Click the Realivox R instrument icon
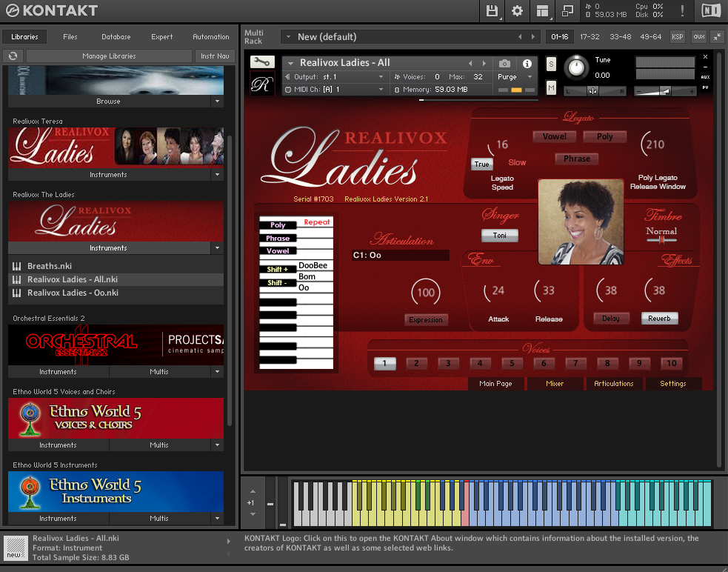 click(x=262, y=84)
